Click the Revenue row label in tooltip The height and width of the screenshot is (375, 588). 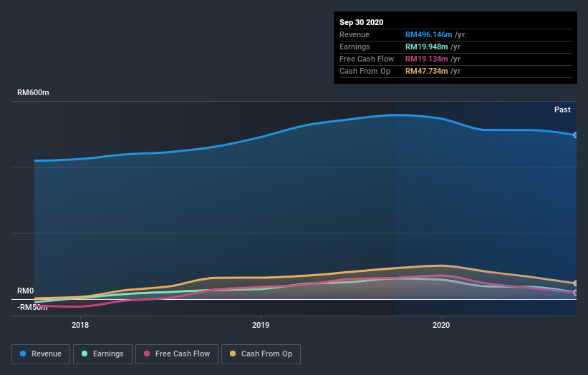coord(355,34)
